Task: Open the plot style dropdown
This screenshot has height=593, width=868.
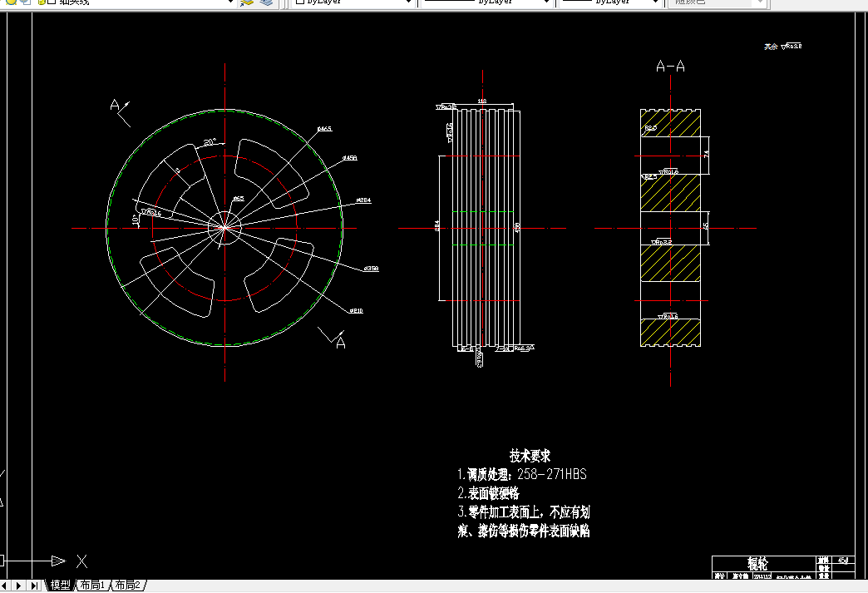Action: click(717, 2)
